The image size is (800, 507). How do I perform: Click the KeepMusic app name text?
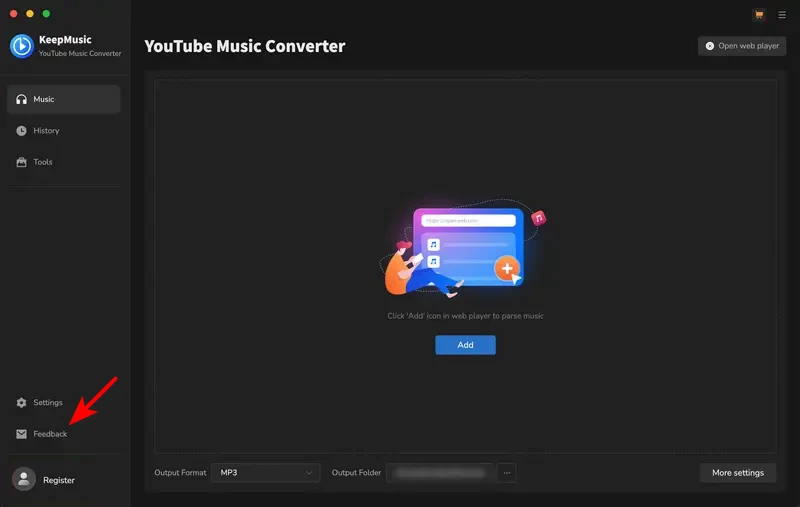(x=65, y=40)
